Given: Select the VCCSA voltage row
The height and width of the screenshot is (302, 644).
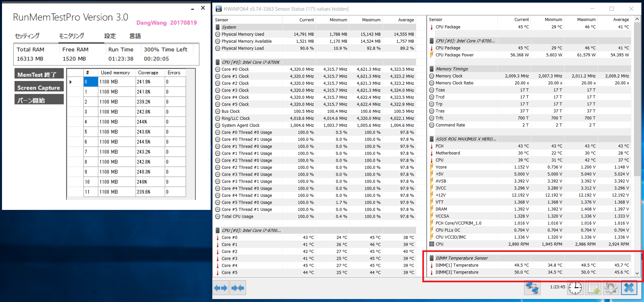Looking at the screenshot, I should pos(529,216).
